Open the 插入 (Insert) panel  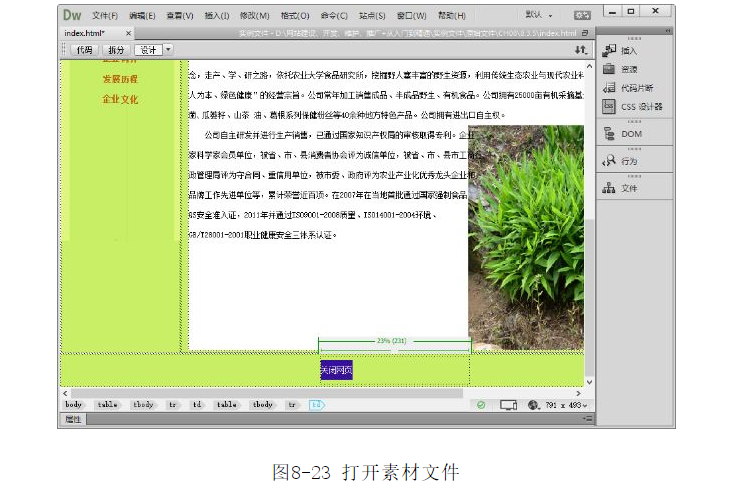point(627,50)
